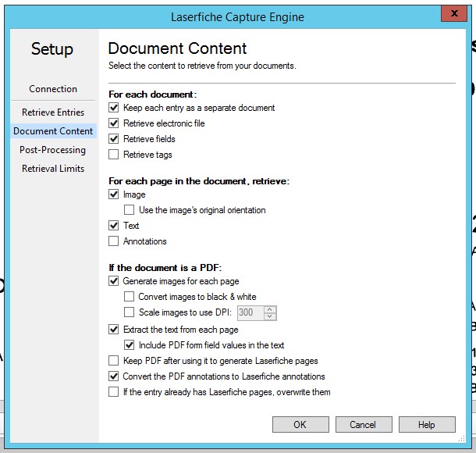The height and width of the screenshot is (453, 476).
Task: Uncheck Convert the PDF annotations option
Action: (113, 376)
